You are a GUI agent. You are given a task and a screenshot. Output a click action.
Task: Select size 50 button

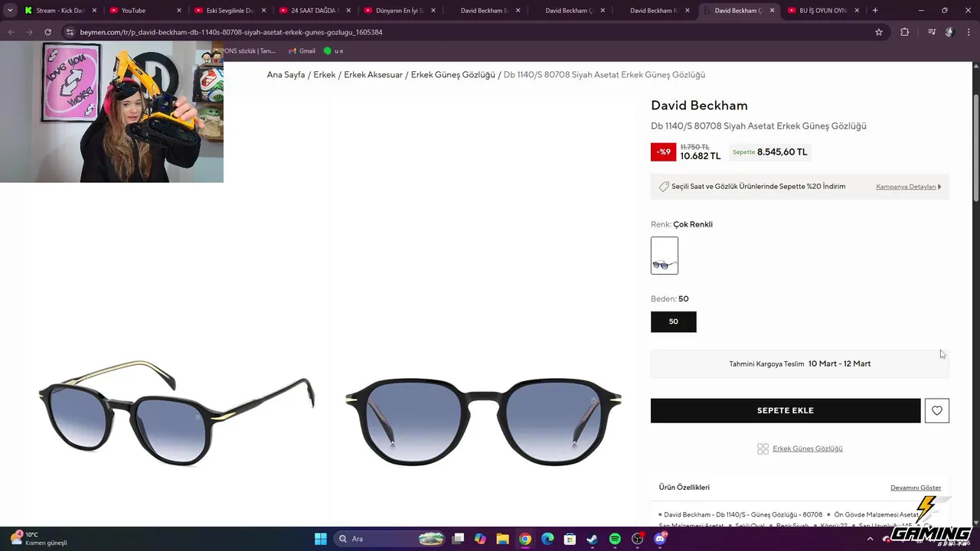click(x=674, y=321)
